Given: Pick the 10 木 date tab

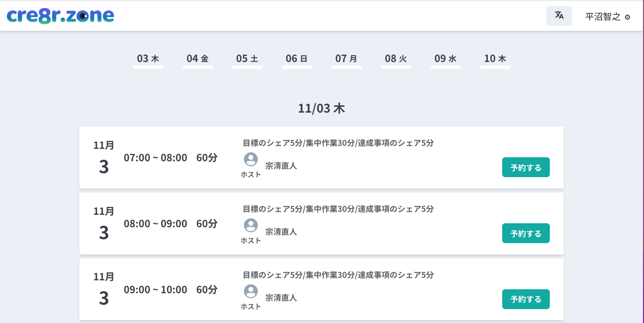Looking at the screenshot, I should coord(495,59).
